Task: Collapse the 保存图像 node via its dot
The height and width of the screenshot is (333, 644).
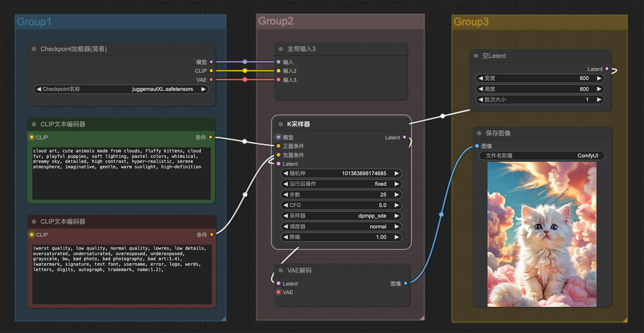Action: 479,133
